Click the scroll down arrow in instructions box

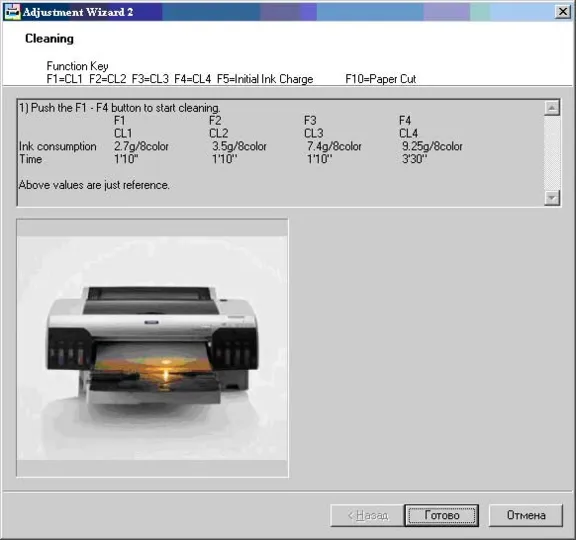coord(552,198)
